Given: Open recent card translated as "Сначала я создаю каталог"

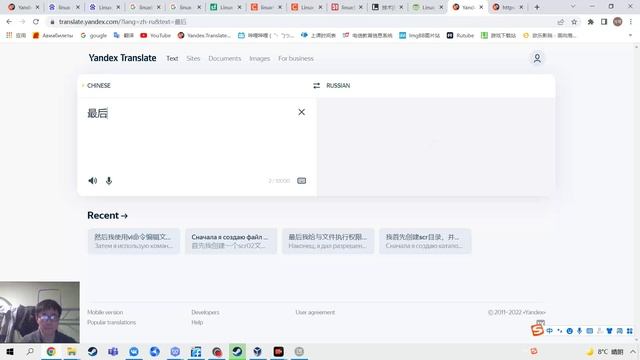Looking at the screenshot, I should click(x=425, y=241).
